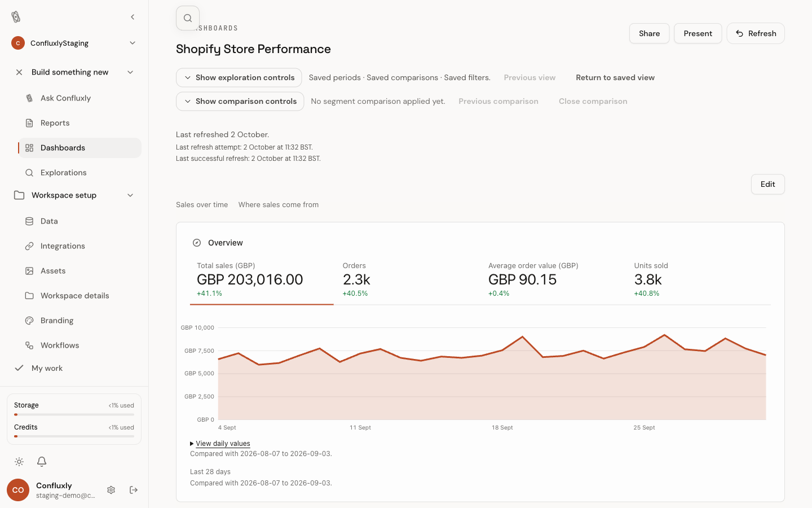This screenshot has height=508, width=812.
Task: Select the Total sales (GBP) metric tab
Action: 262,280
